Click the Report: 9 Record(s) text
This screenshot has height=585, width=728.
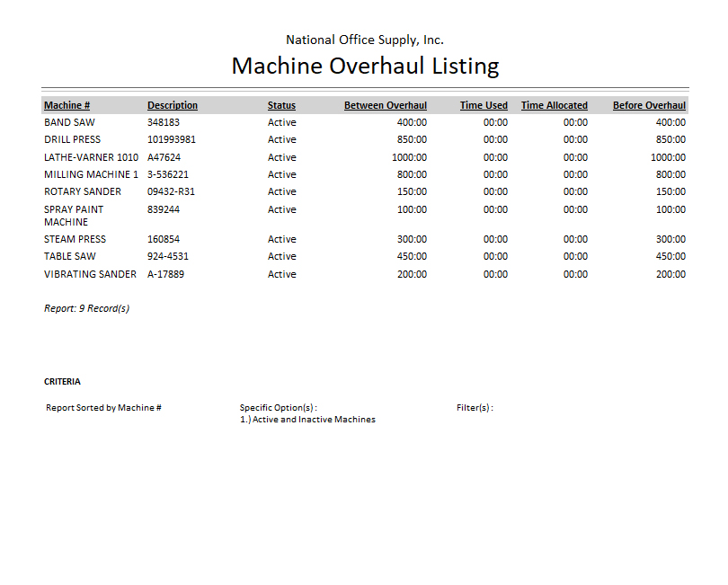tap(86, 308)
